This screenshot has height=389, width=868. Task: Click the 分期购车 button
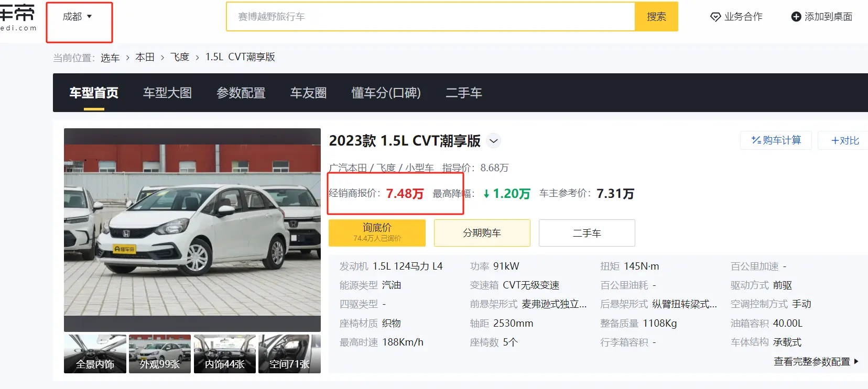482,233
